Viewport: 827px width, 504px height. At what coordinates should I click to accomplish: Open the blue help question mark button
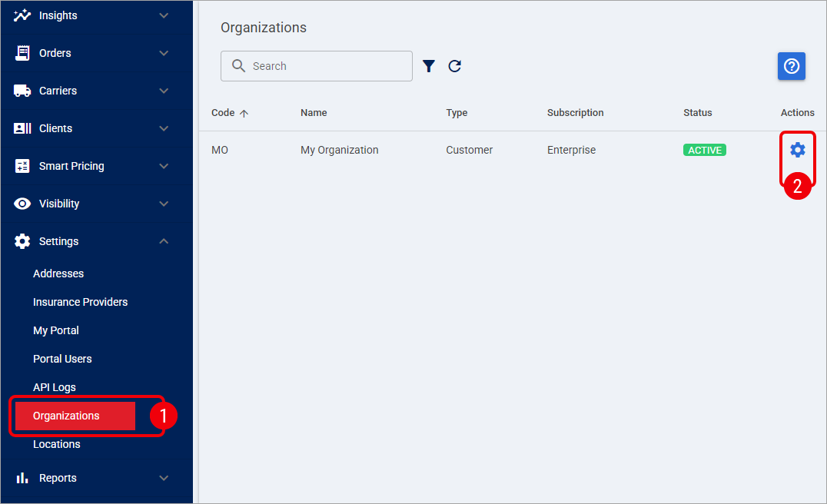[791, 66]
